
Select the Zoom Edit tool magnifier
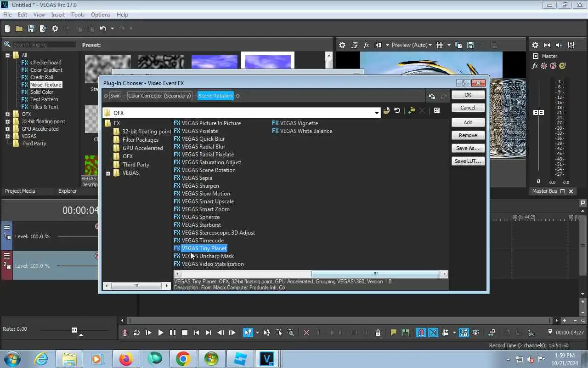coord(290,333)
